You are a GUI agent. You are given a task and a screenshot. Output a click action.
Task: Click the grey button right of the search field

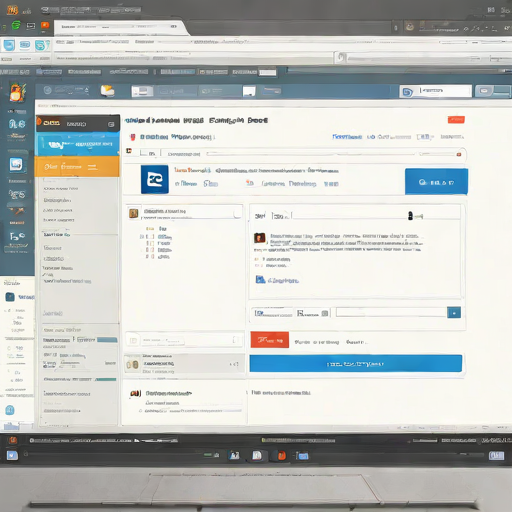click(x=492, y=91)
